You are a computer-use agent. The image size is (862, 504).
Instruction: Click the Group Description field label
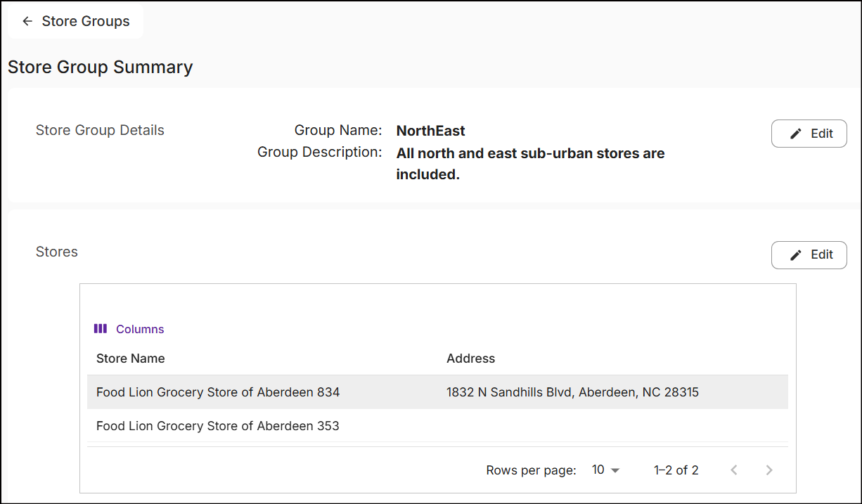(x=320, y=152)
